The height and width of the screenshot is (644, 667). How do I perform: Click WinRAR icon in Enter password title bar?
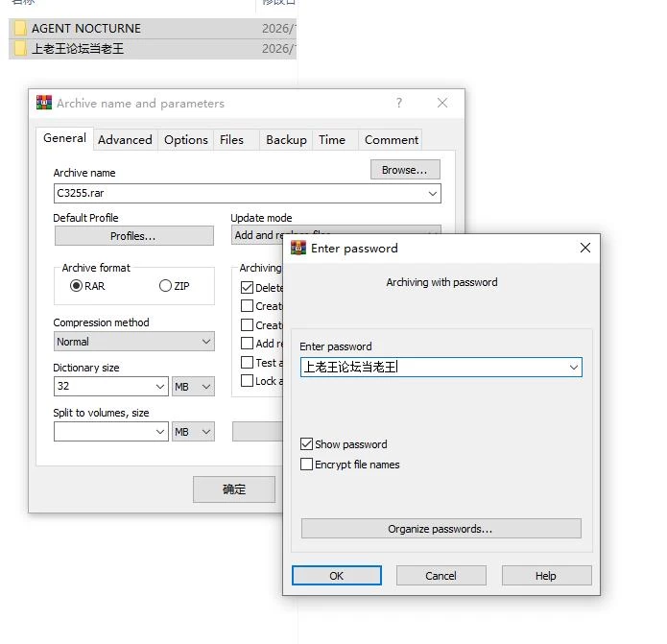pyautogui.click(x=298, y=248)
